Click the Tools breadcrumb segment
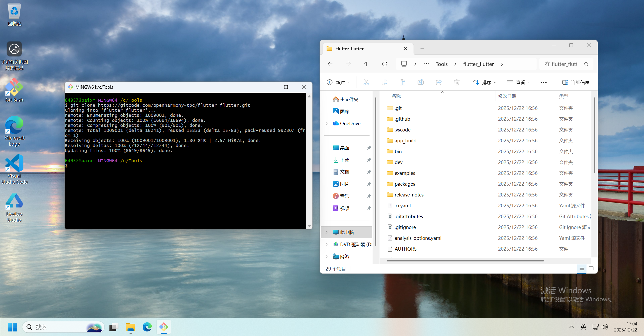 (441, 64)
